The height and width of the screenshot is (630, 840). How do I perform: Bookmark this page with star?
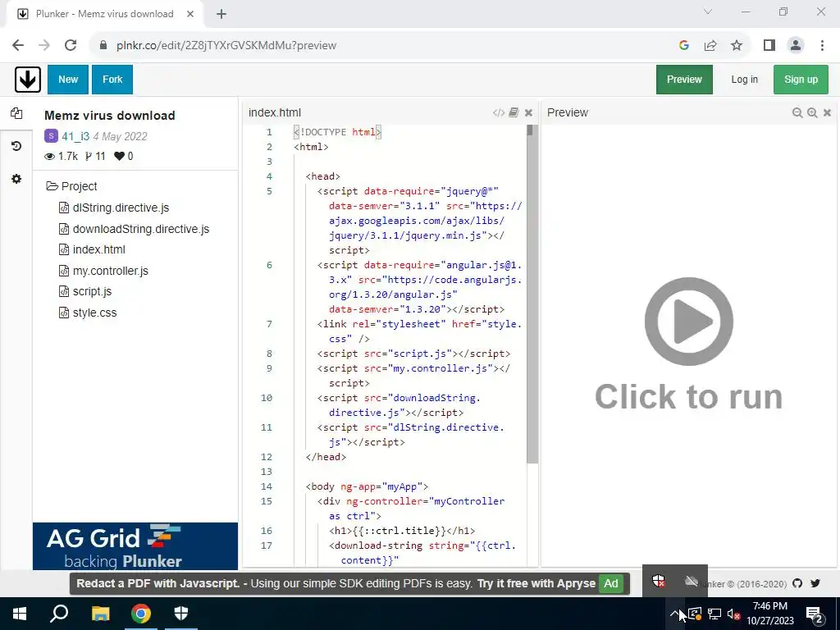pyautogui.click(x=737, y=46)
